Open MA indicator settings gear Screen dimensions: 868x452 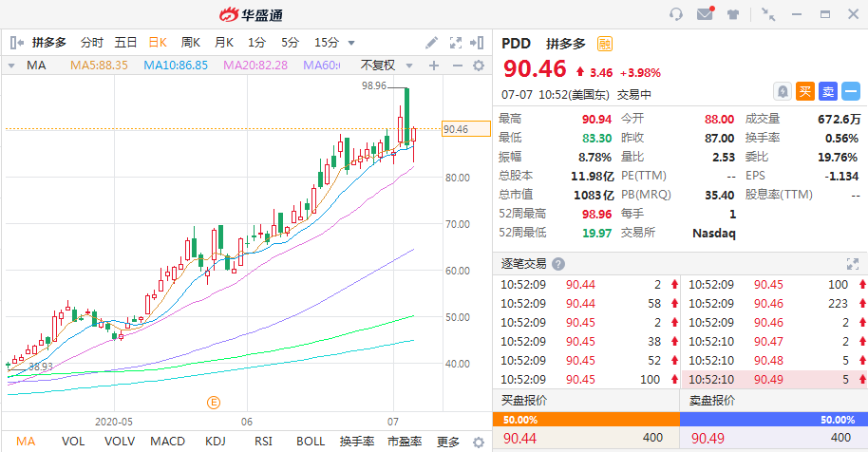click(479, 66)
